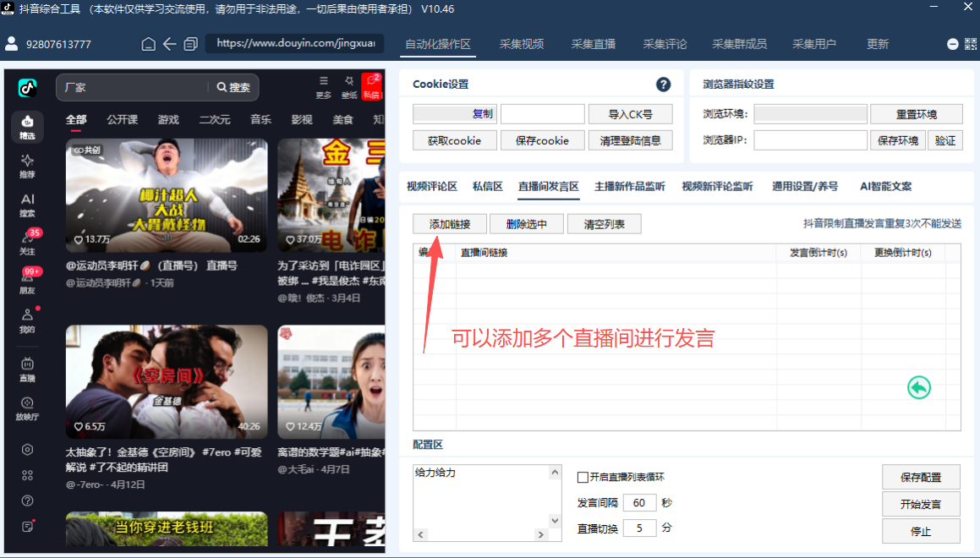Click the 停止 button

click(x=921, y=531)
